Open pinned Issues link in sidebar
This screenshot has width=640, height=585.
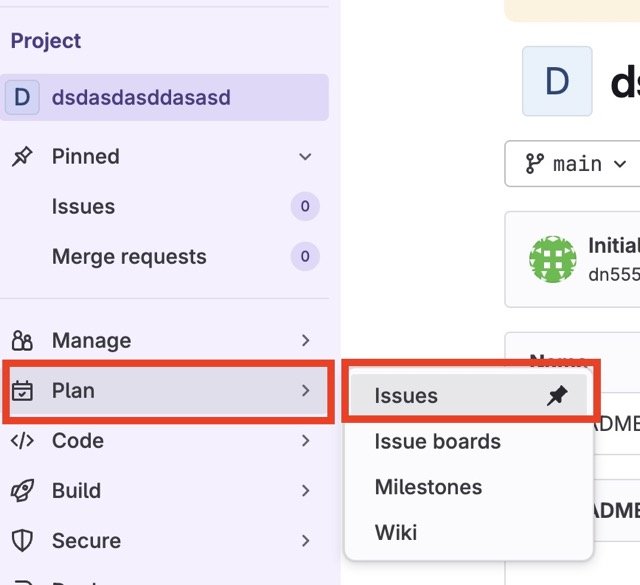click(83, 207)
